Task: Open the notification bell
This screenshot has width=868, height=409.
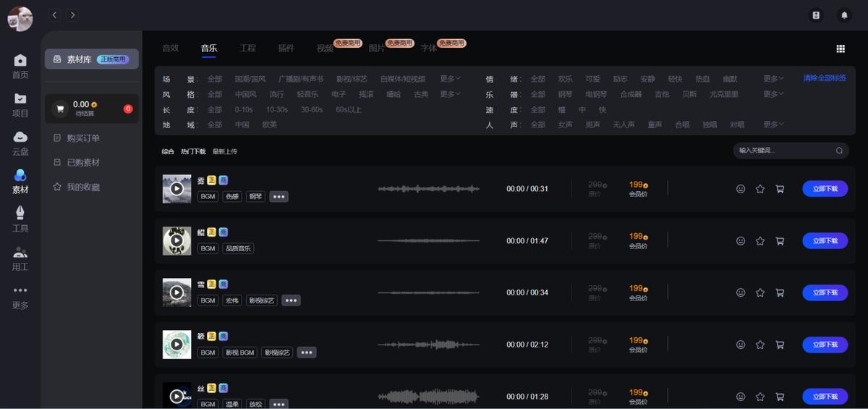Action: tap(843, 14)
